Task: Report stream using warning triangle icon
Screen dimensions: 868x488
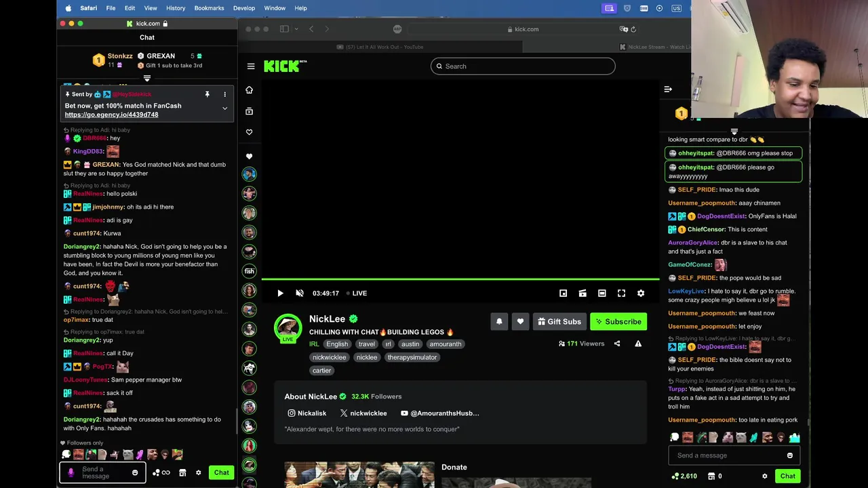Action: coord(638,344)
